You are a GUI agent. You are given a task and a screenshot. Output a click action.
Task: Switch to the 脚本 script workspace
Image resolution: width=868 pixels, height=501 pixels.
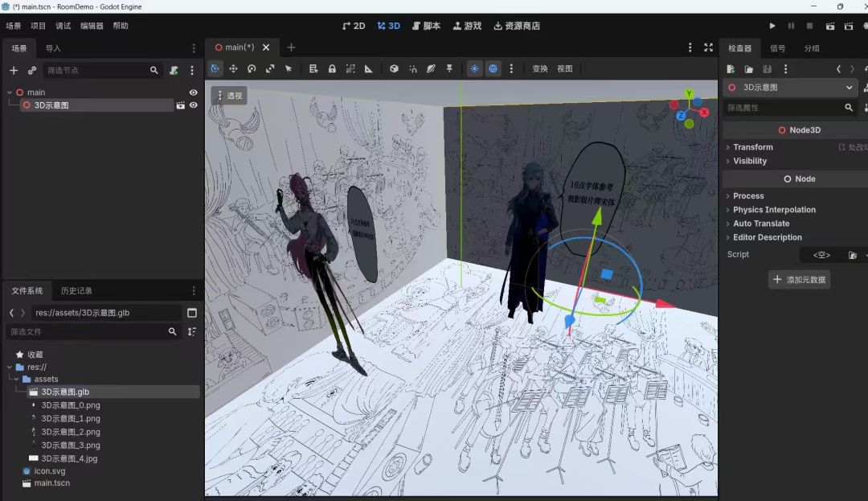(x=426, y=26)
